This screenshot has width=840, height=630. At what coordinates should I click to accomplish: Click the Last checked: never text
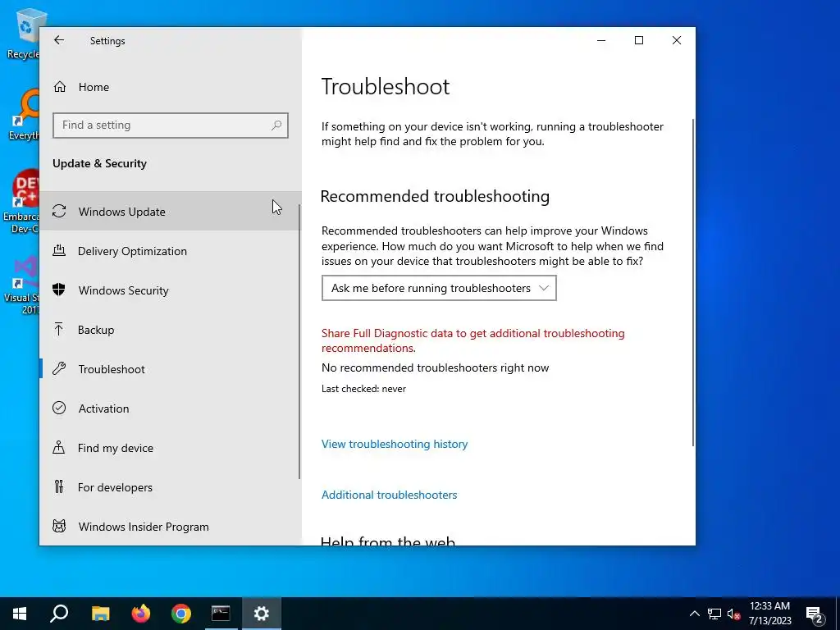point(363,389)
